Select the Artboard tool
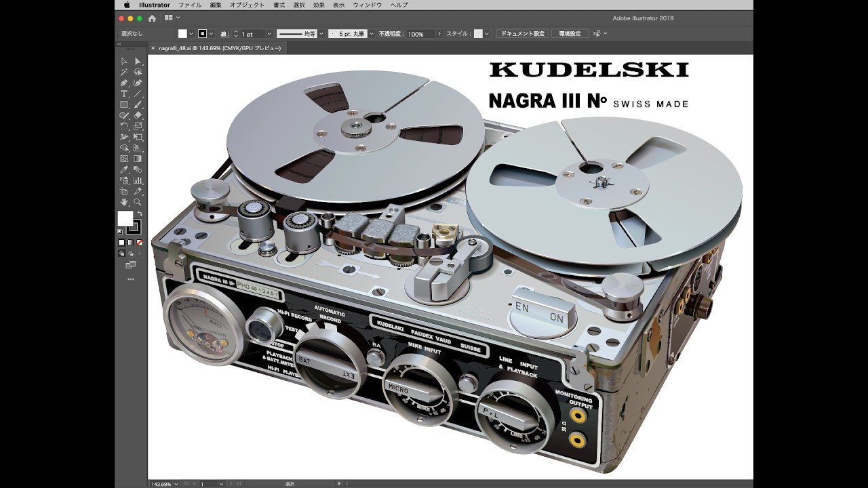This screenshot has width=868, height=488. (124, 192)
